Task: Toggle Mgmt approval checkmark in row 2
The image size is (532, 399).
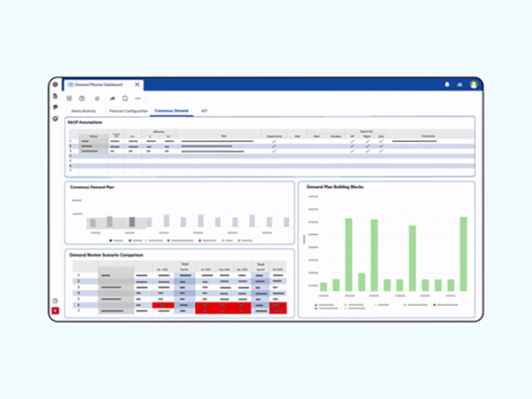Action: 367,146
